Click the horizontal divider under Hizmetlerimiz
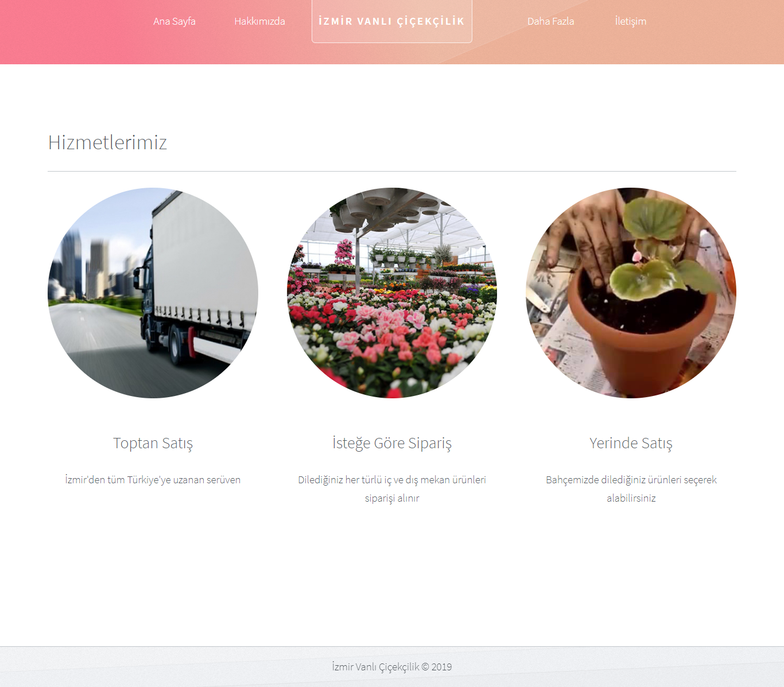The height and width of the screenshot is (687, 784). (x=392, y=171)
